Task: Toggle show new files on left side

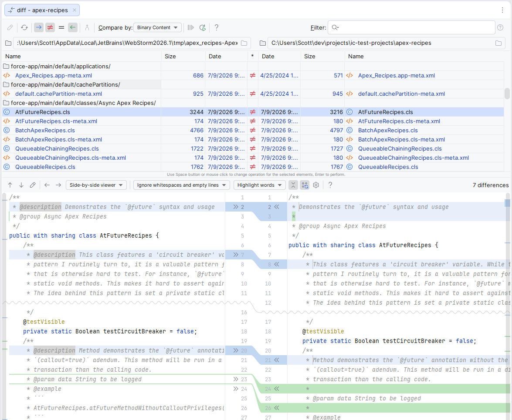Action: [39, 28]
